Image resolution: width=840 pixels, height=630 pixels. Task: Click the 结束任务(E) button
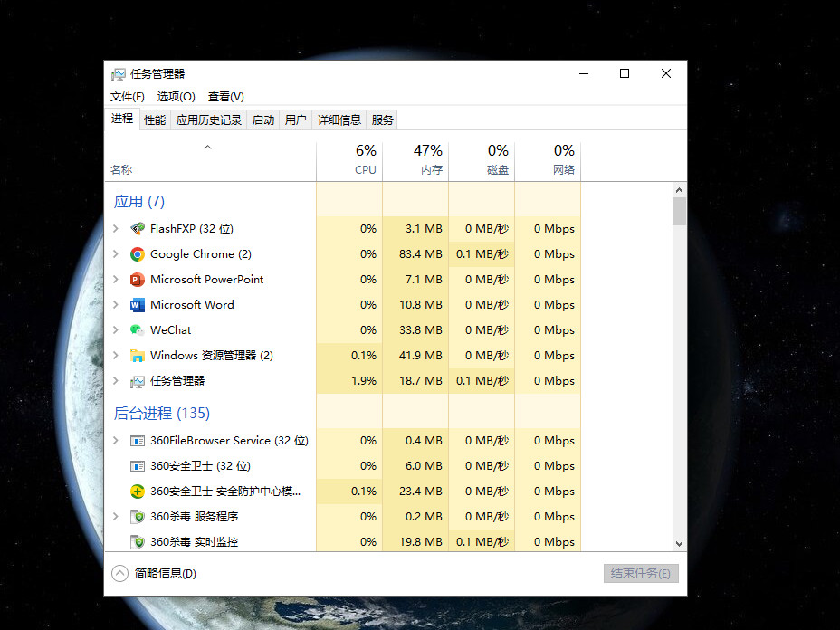coord(641,573)
